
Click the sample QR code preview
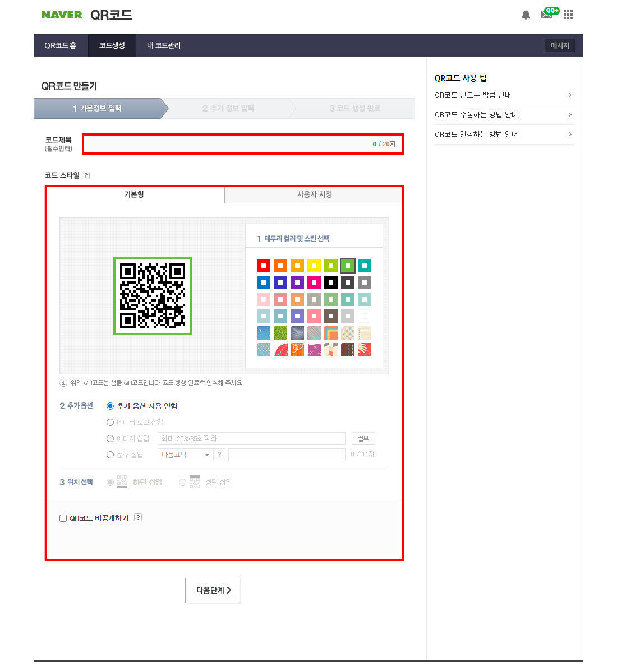click(153, 296)
